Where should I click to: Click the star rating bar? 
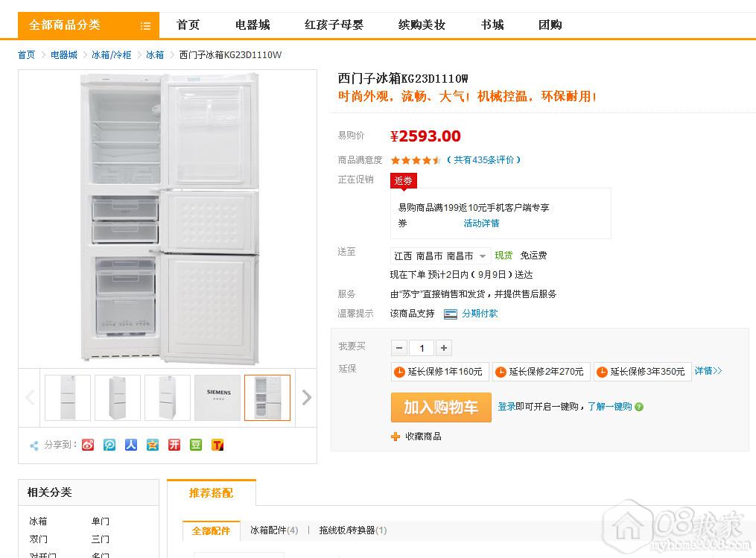416,160
